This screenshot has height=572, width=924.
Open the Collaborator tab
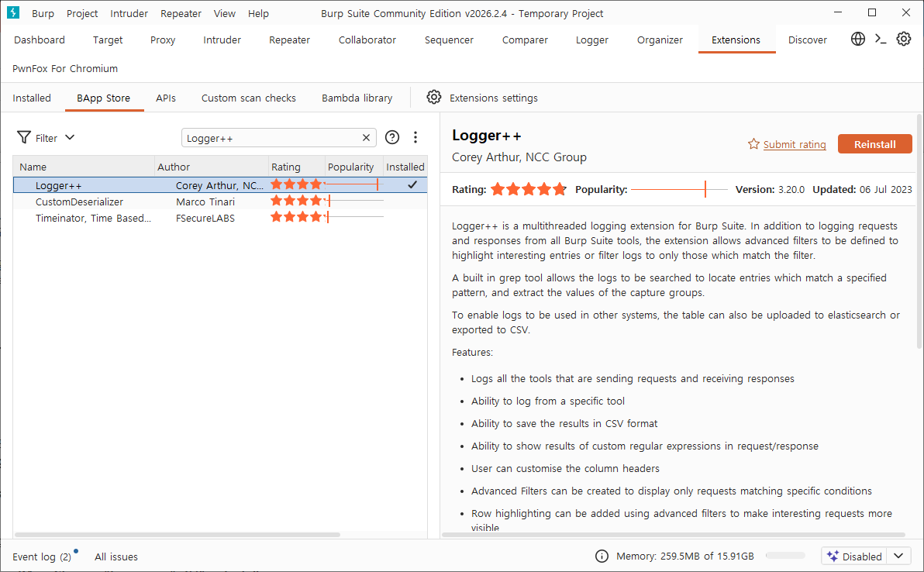pos(367,40)
